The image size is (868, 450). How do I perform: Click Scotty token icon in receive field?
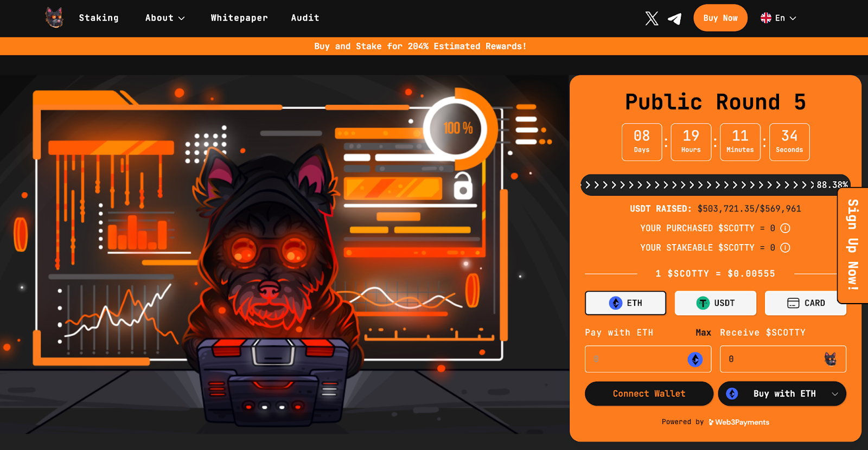point(830,359)
